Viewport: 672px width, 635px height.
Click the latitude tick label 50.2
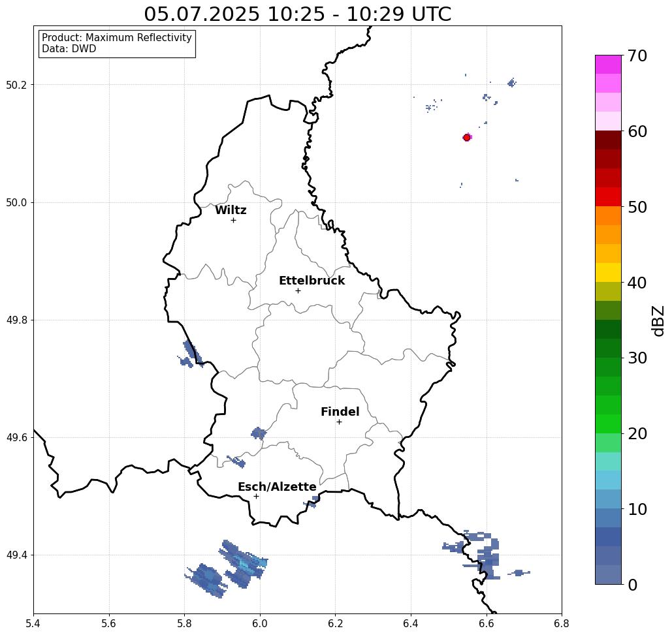click(x=16, y=85)
